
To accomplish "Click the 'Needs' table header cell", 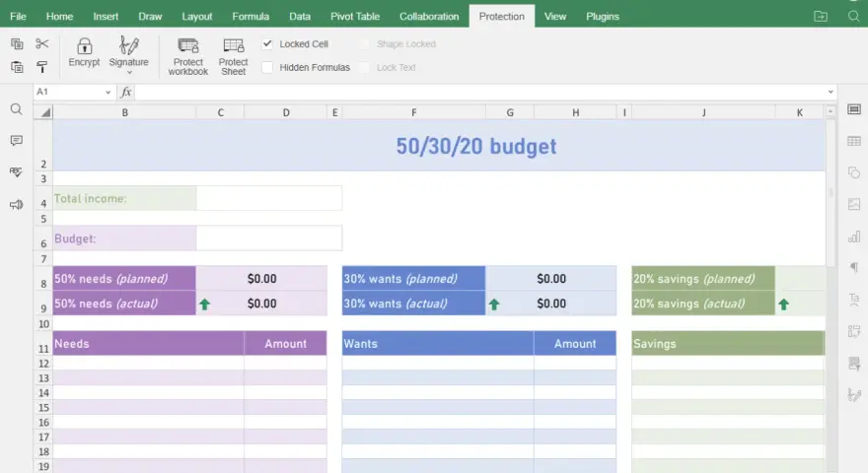I will click(x=148, y=344).
